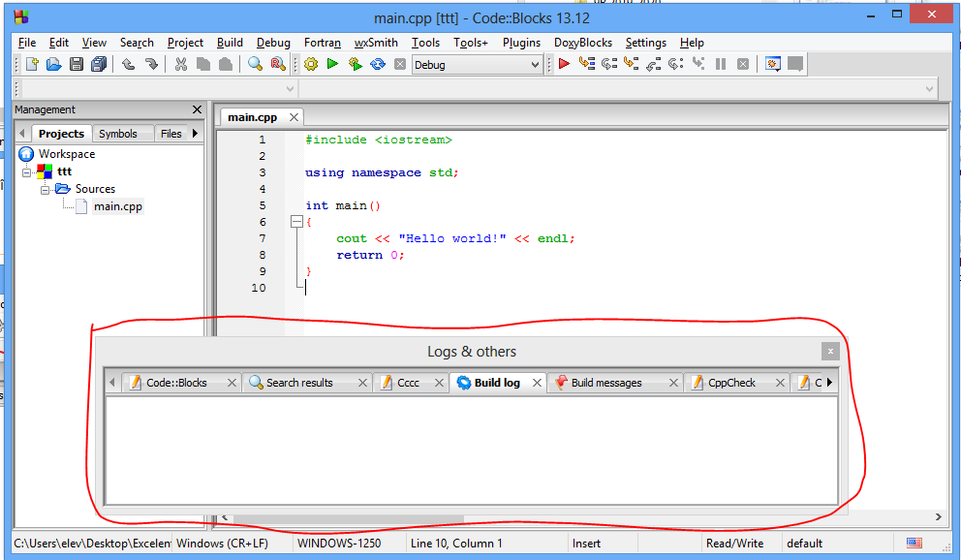The width and height of the screenshot is (961, 560).
Task: Pause the debugger with break icon
Action: tap(721, 64)
